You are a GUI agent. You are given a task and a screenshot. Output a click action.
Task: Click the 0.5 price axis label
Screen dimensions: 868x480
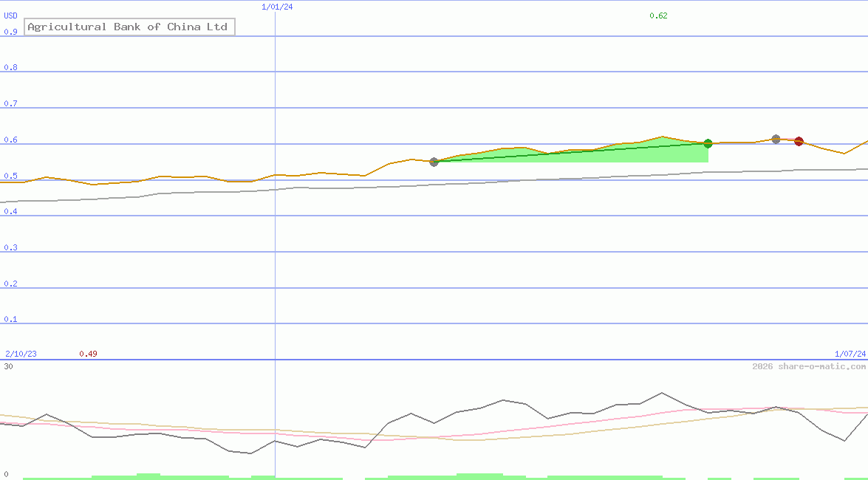10,176
